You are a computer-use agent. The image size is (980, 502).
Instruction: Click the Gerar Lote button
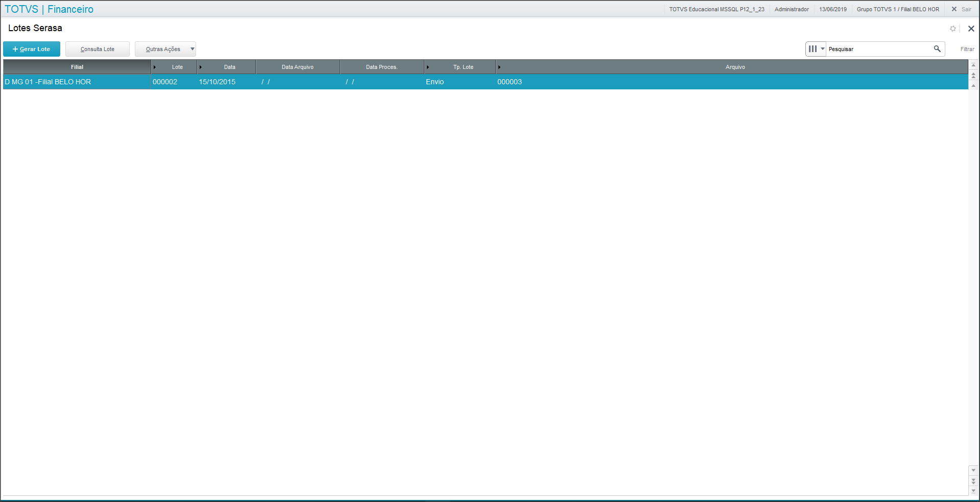pyautogui.click(x=32, y=49)
